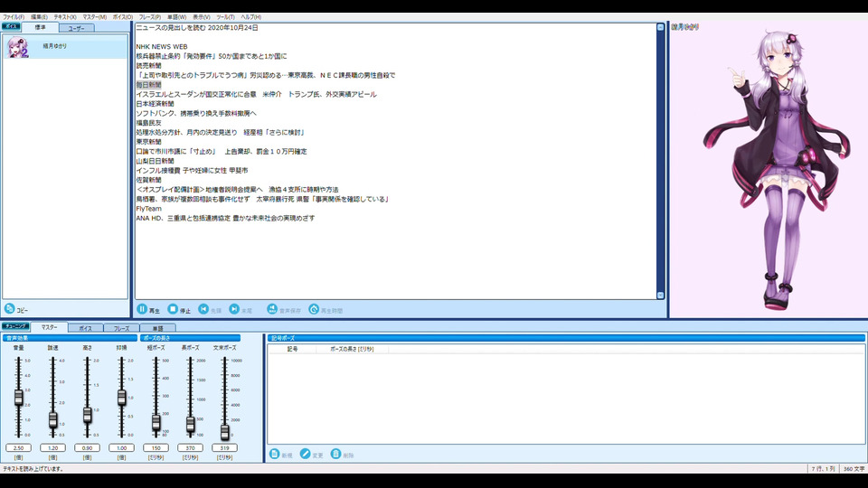Select the ボイス tuning tab

pos(85,328)
